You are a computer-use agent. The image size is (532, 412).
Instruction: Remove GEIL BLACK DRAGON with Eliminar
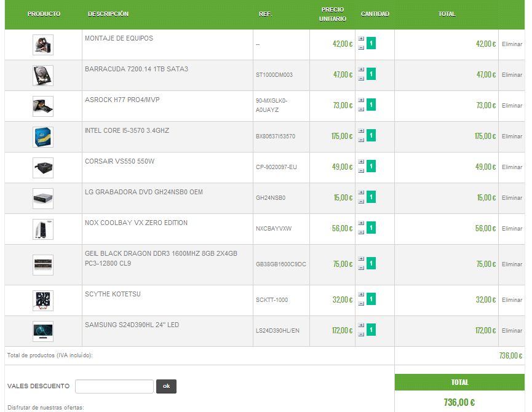point(512,264)
